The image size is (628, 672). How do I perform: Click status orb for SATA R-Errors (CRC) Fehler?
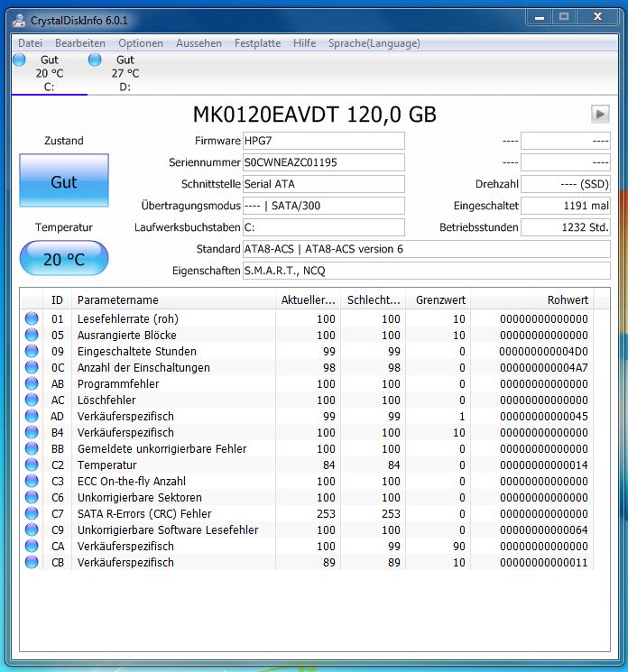coord(32,513)
